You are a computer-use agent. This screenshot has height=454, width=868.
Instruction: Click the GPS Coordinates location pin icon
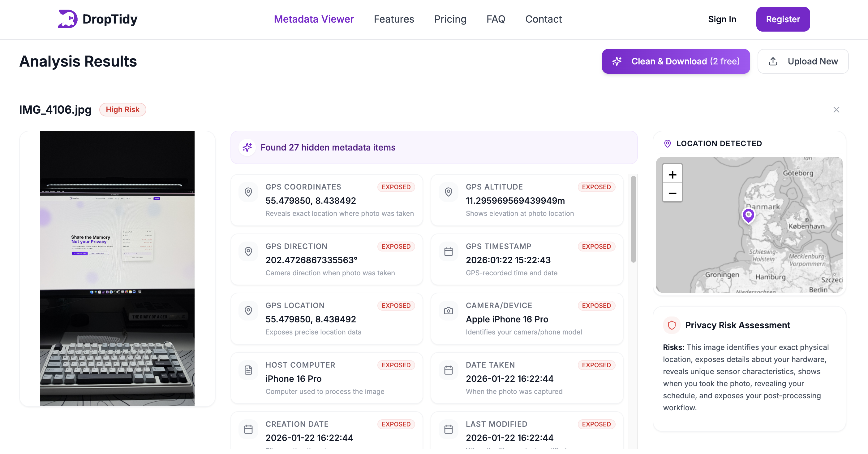pyautogui.click(x=248, y=192)
